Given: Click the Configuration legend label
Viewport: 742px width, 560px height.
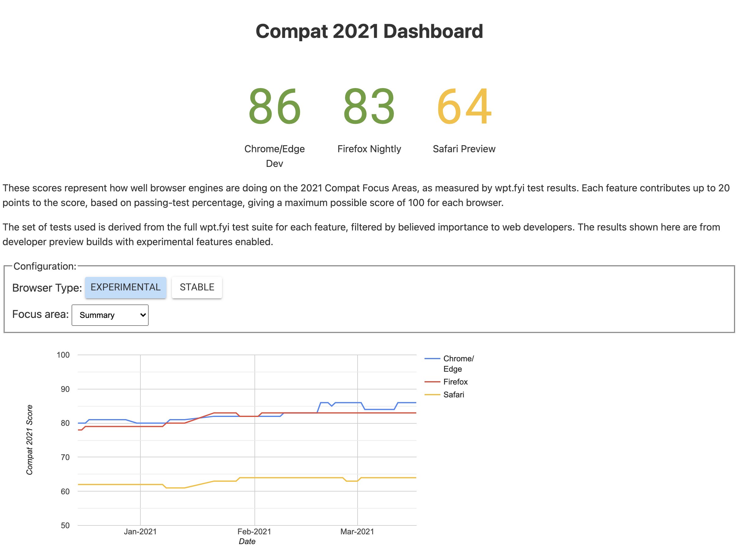Looking at the screenshot, I should (45, 266).
